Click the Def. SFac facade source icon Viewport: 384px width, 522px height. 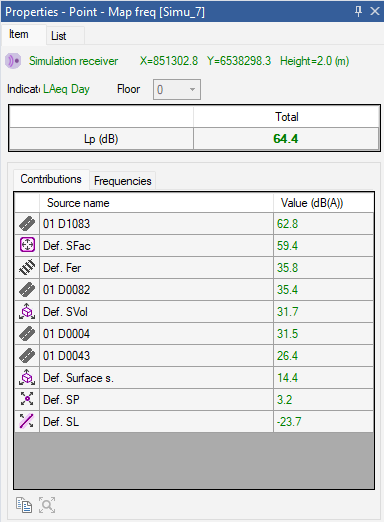tap(27, 245)
